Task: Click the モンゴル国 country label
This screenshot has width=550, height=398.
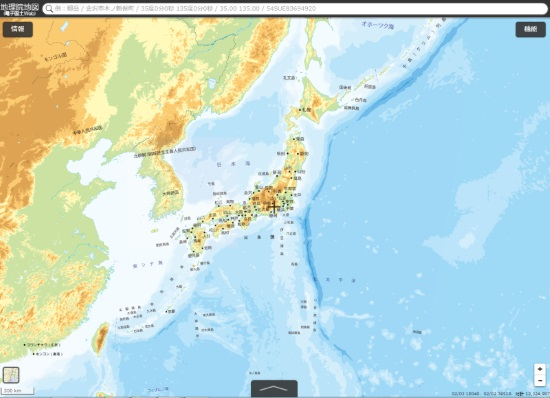Action: (56, 57)
